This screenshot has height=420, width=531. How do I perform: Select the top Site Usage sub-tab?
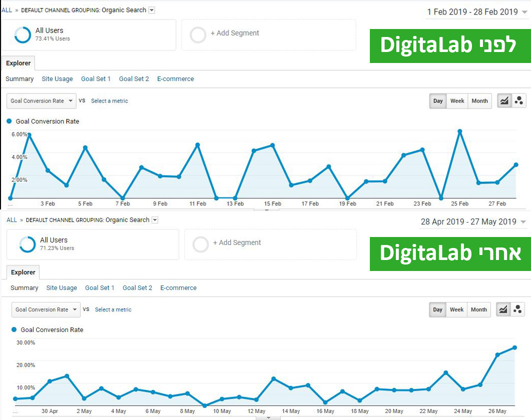[x=57, y=79]
